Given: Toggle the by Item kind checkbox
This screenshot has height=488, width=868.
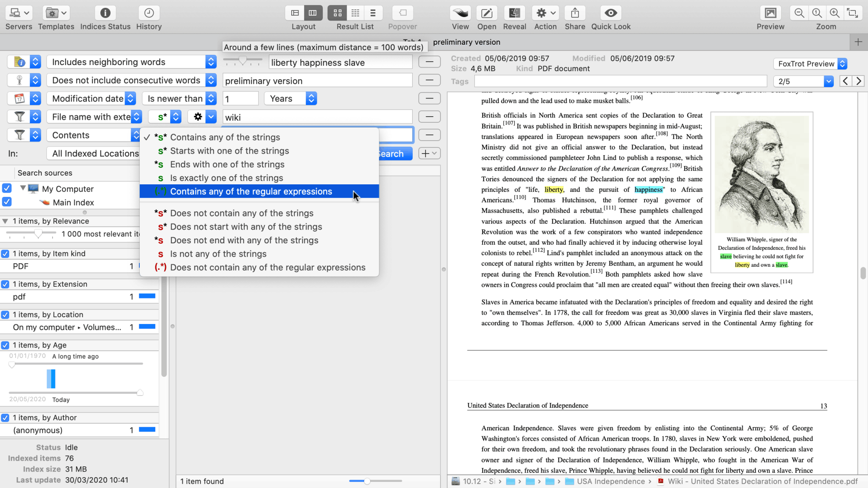Looking at the screenshot, I should tap(5, 254).
